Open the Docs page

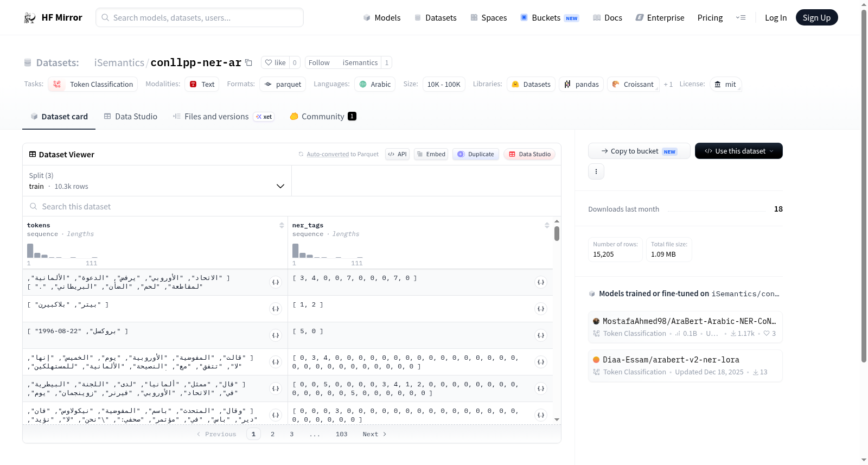click(x=608, y=18)
